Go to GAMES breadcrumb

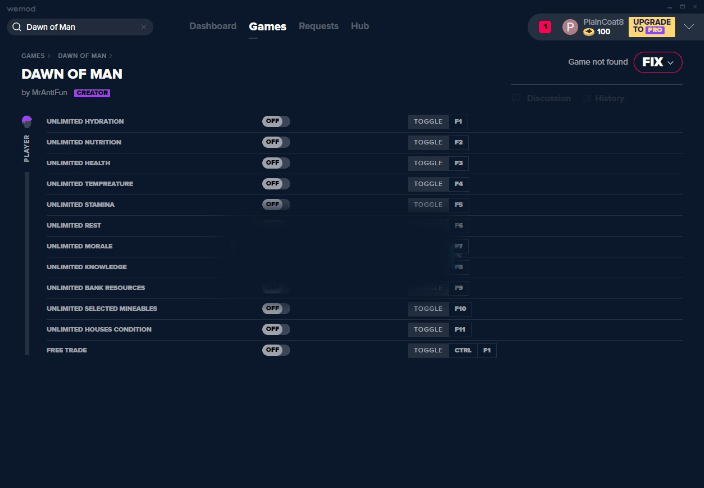33,56
